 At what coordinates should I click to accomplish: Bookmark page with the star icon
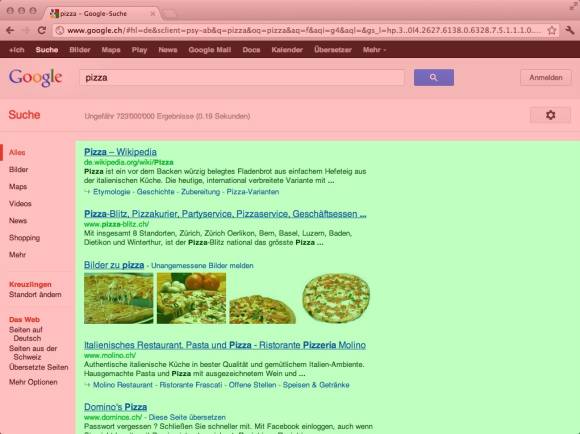[552, 30]
